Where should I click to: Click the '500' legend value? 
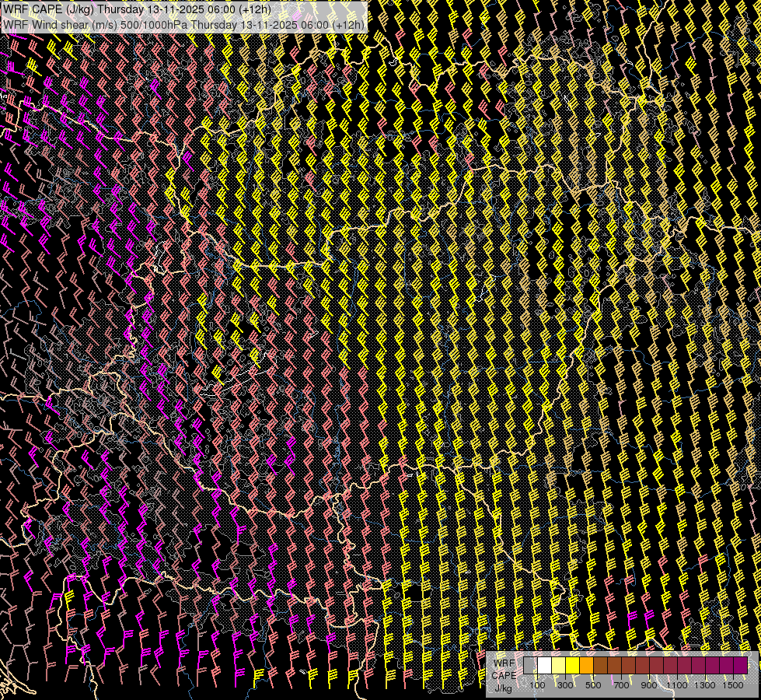[593, 685]
